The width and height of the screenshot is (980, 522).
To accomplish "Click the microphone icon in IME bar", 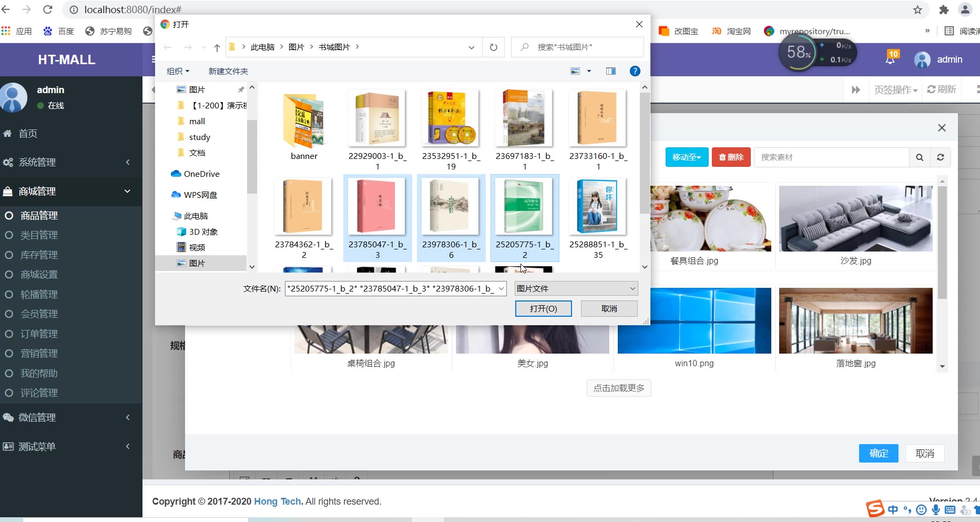I will pos(936,509).
